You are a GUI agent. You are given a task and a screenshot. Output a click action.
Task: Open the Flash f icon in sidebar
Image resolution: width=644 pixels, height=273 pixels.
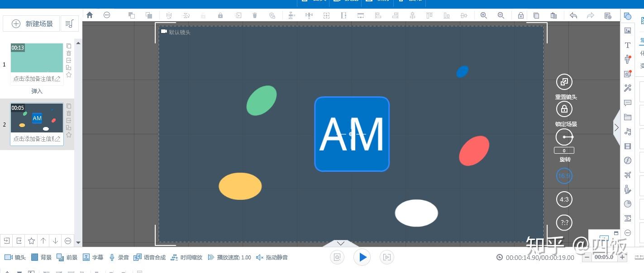pos(628,160)
